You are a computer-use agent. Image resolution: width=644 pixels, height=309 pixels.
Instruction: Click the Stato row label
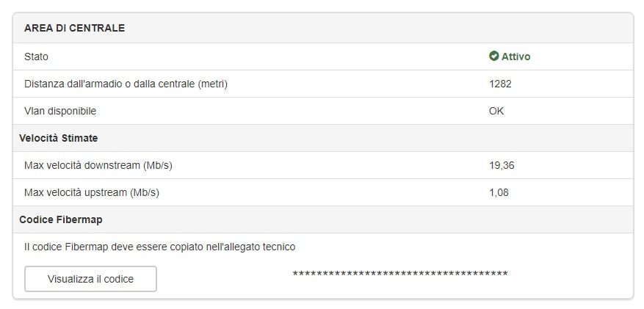pos(36,57)
